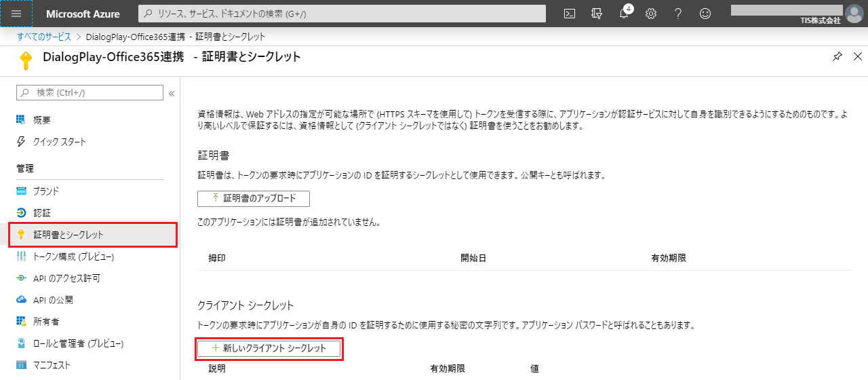
Task: Open the settings gear in top bar
Action: [651, 14]
